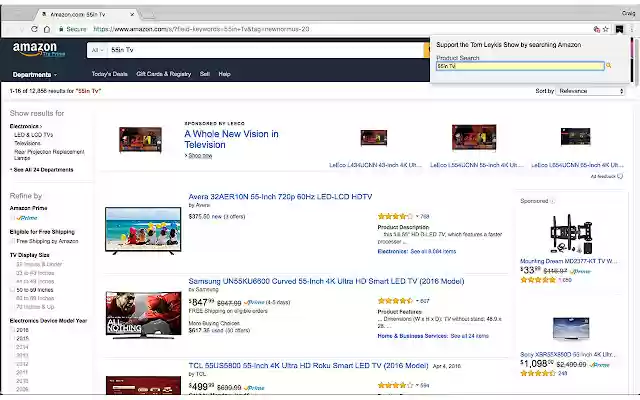Check the 2016 model year filter
The height and width of the screenshot is (400, 640).
13,330
